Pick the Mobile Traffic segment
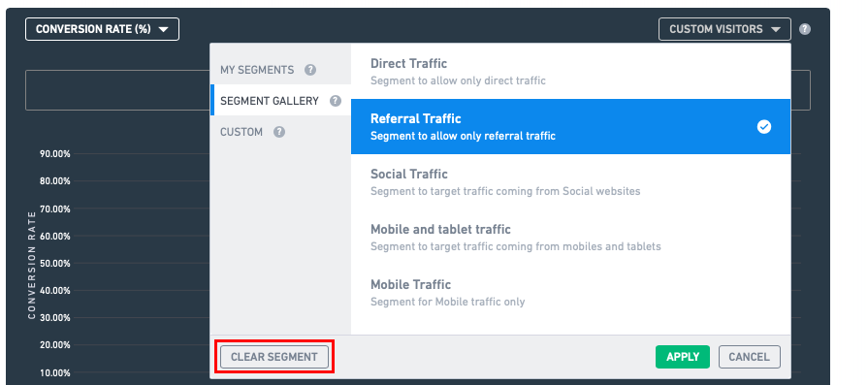 pyautogui.click(x=570, y=293)
